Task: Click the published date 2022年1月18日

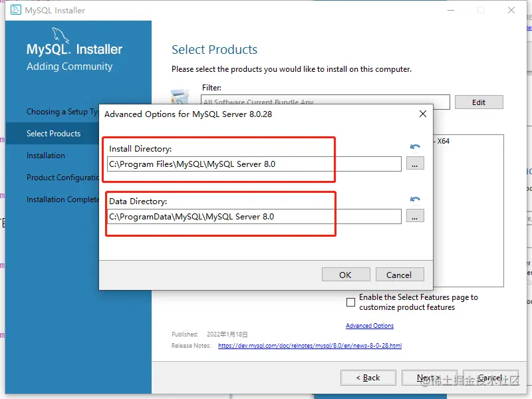Action: click(x=227, y=334)
